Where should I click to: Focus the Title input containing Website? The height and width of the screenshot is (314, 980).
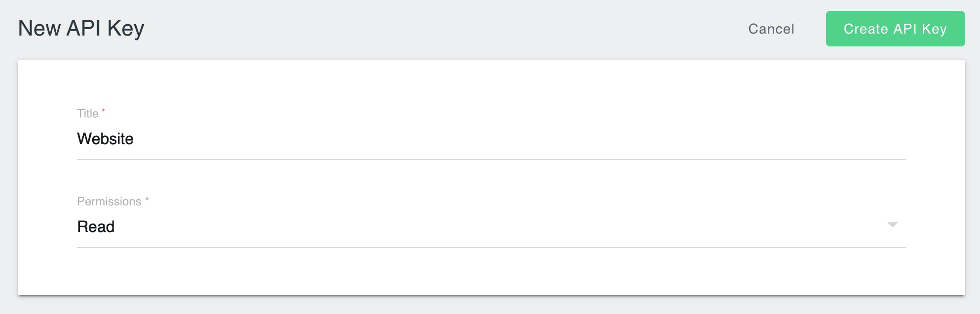tap(491, 139)
